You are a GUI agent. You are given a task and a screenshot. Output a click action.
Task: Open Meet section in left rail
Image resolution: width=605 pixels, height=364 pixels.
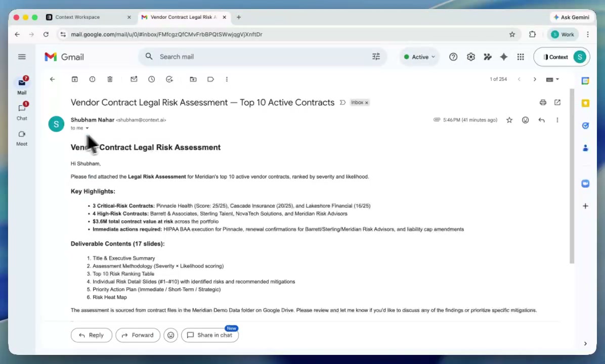(22, 138)
